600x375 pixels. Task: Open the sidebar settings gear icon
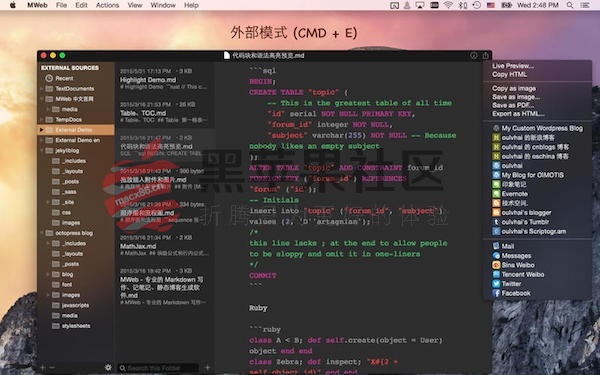[108, 367]
